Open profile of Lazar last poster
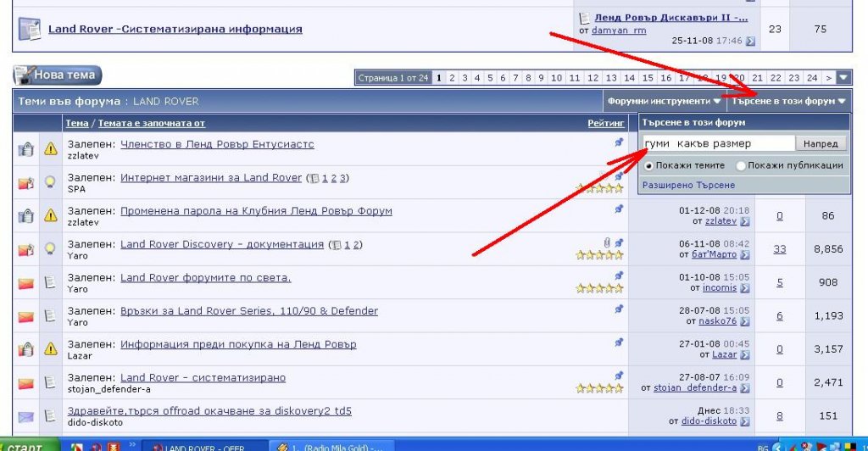The width and height of the screenshot is (868, 451). (724, 354)
